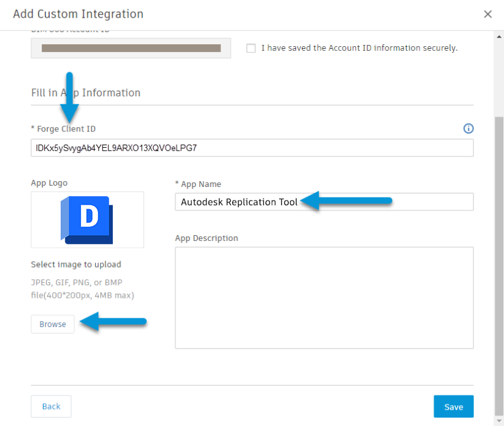Click the '* App Name' label
This screenshot has width=504, height=426.
(x=198, y=184)
